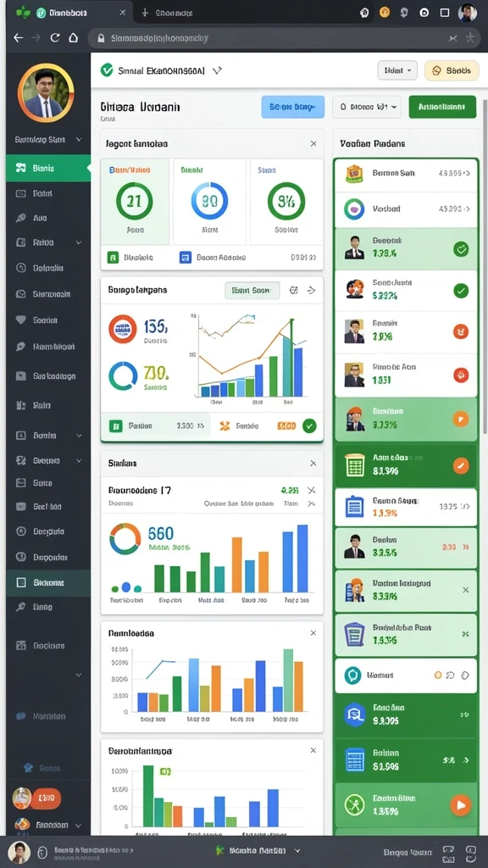488x868 pixels.
Task: Click the small orange tag in chart footer
Action: point(286,426)
